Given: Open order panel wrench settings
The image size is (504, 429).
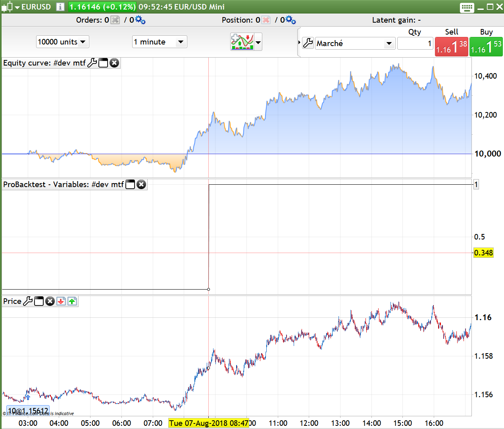Looking at the screenshot, I should pos(308,43).
